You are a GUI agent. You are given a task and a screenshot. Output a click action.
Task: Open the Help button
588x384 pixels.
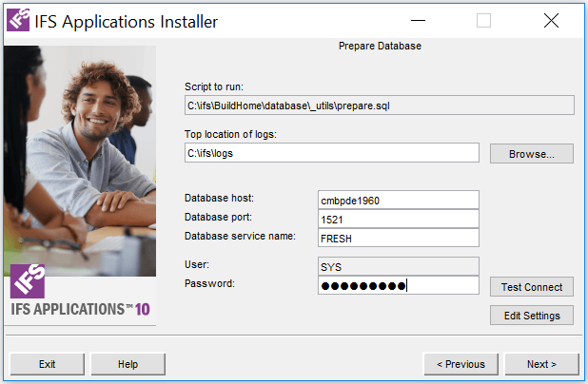pos(127,364)
